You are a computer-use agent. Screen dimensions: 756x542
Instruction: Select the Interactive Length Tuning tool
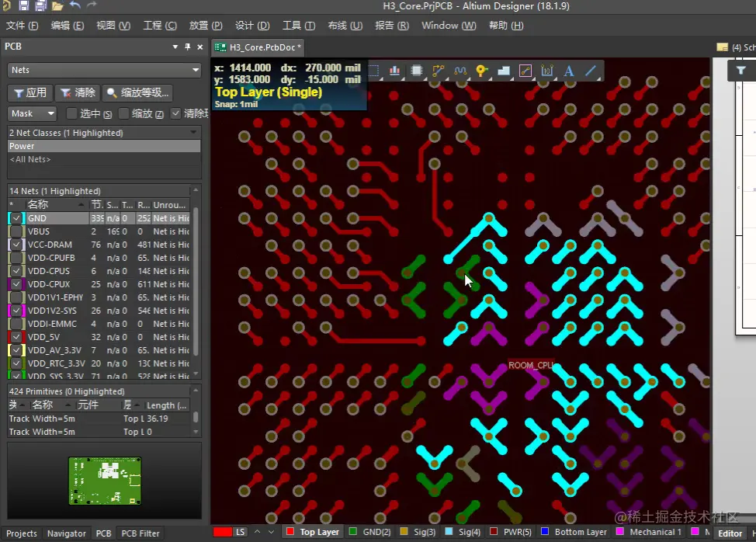460,71
